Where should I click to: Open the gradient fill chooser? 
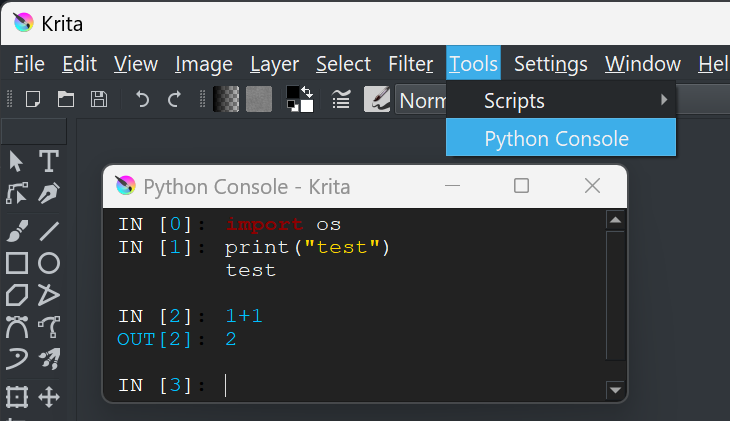click(x=226, y=99)
